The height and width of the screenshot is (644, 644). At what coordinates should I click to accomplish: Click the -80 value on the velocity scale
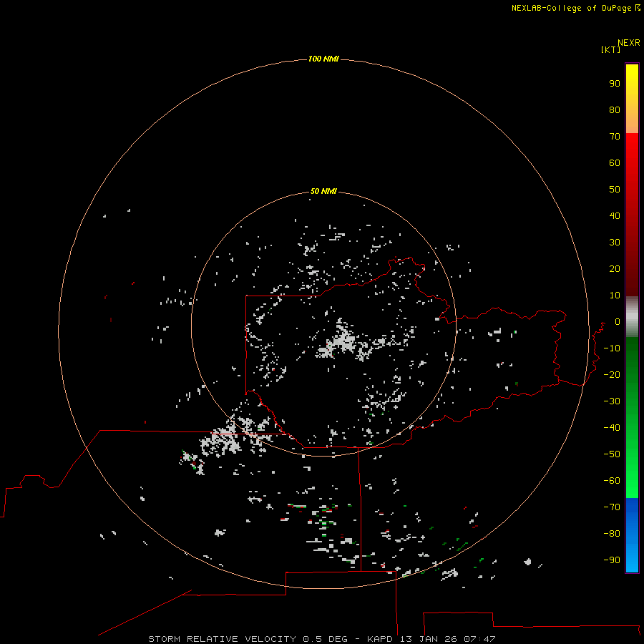click(x=612, y=534)
